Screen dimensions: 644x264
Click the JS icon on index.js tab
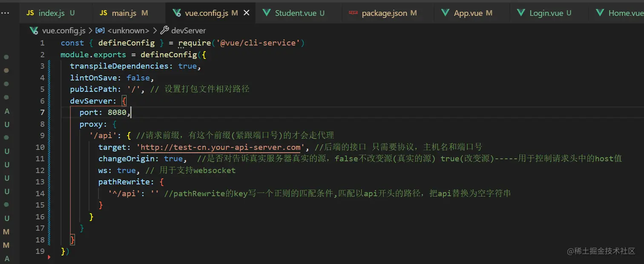[x=30, y=13]
